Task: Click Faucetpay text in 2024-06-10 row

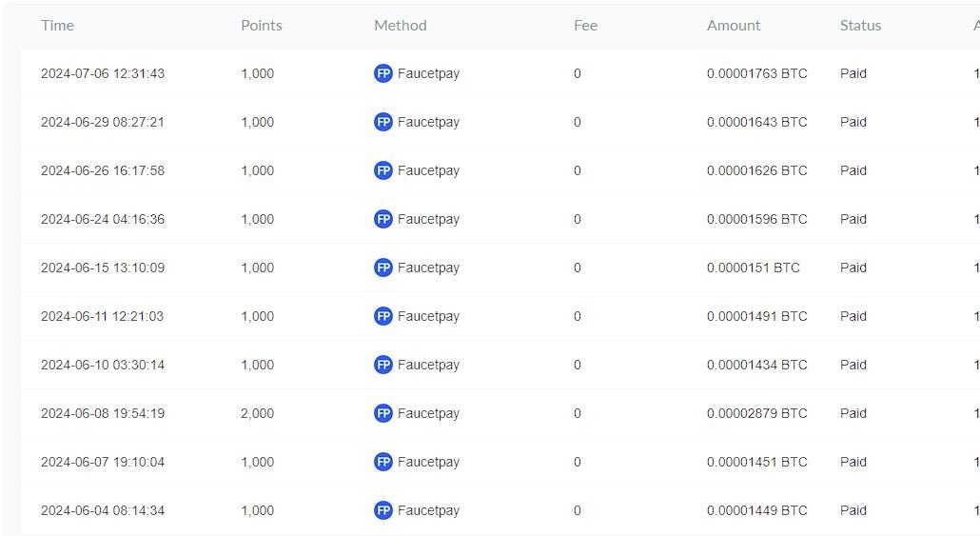Action: point(429,365)
